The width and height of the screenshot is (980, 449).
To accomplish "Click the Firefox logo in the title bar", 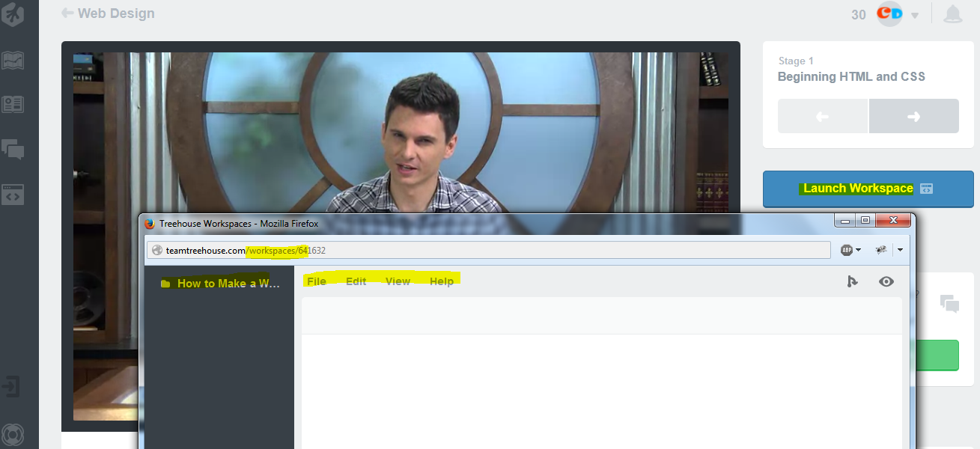I will [x=150, y=223].
